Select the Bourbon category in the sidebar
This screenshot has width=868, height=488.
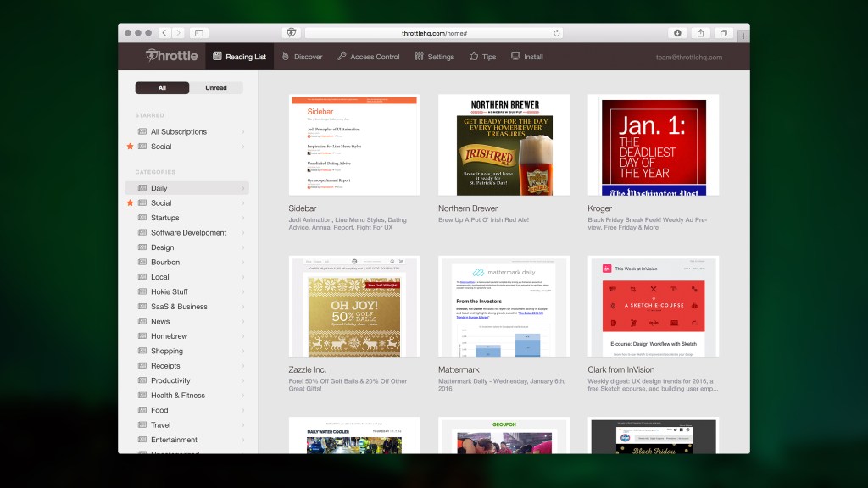[165, 262]
